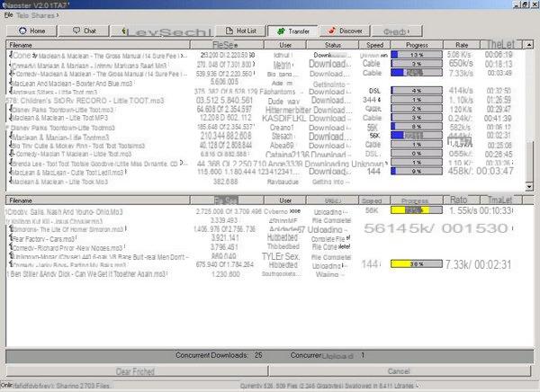Click the download list scrollbar thumb
This screenshot has width=540, height=392.
coord(529,160)
